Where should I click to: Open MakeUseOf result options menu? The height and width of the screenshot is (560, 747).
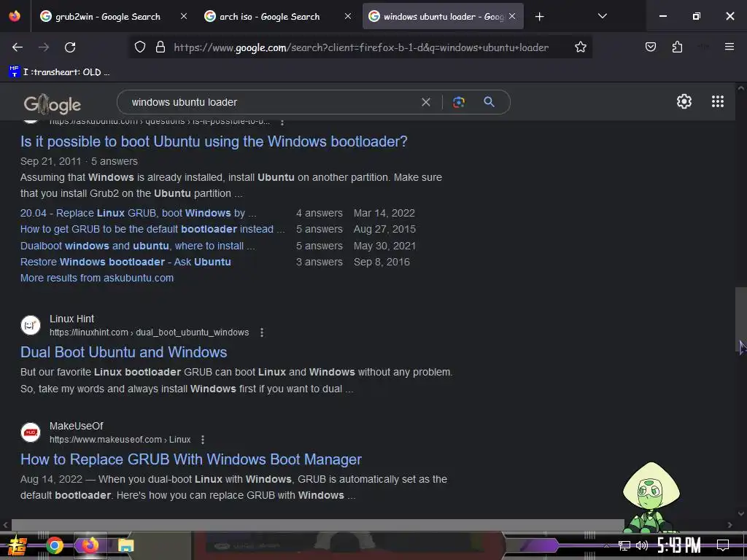[203, 440]
